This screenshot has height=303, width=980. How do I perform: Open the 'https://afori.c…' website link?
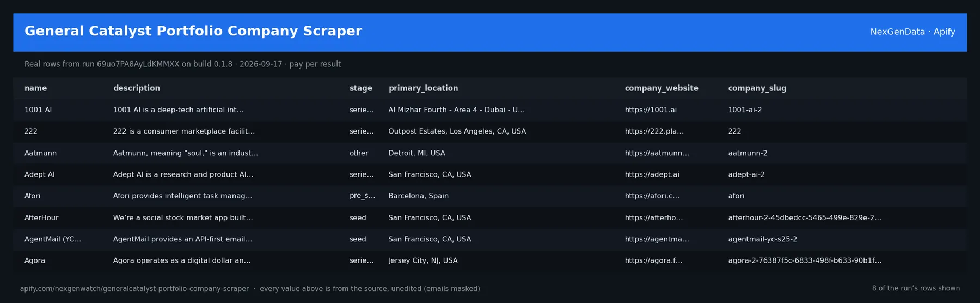click(x=652, y=196)
